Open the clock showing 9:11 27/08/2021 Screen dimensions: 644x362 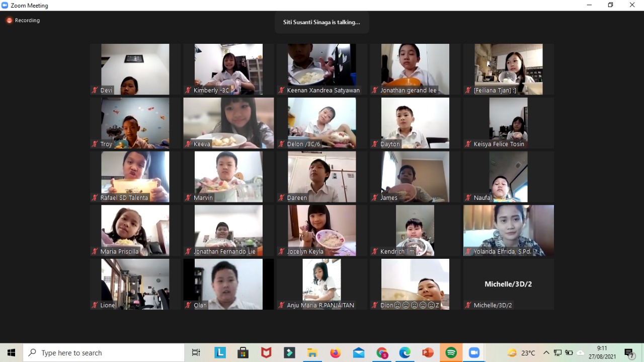(602, 352)
